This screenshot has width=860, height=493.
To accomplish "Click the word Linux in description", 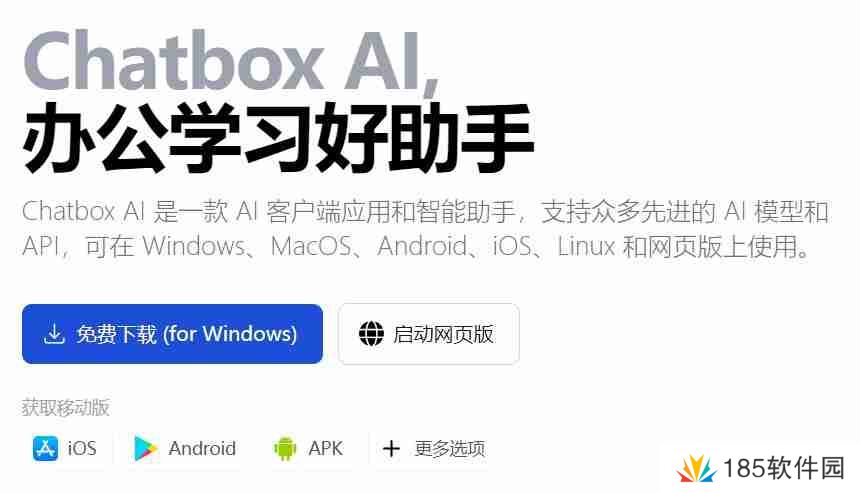I will (586, 246).
